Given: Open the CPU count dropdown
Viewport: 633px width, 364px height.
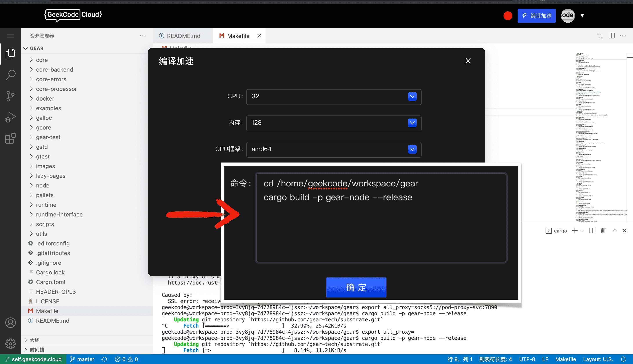Looking at the screenshot, I should [412, 97].
